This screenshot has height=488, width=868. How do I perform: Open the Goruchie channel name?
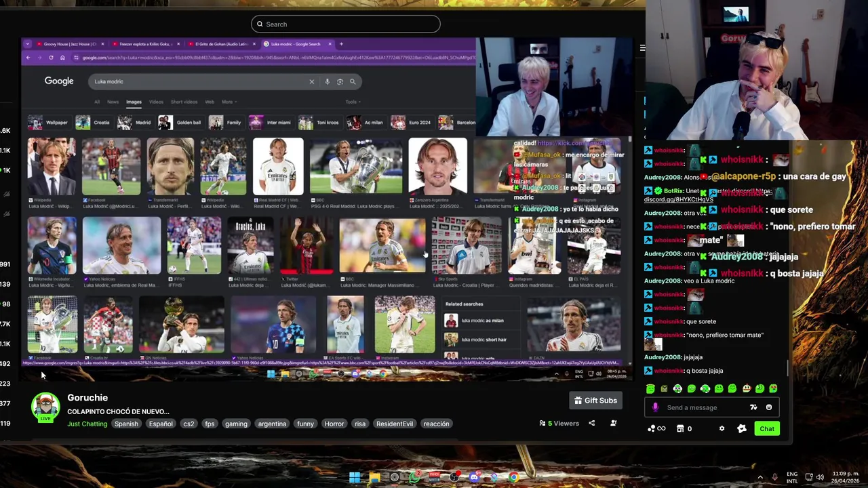87,398
